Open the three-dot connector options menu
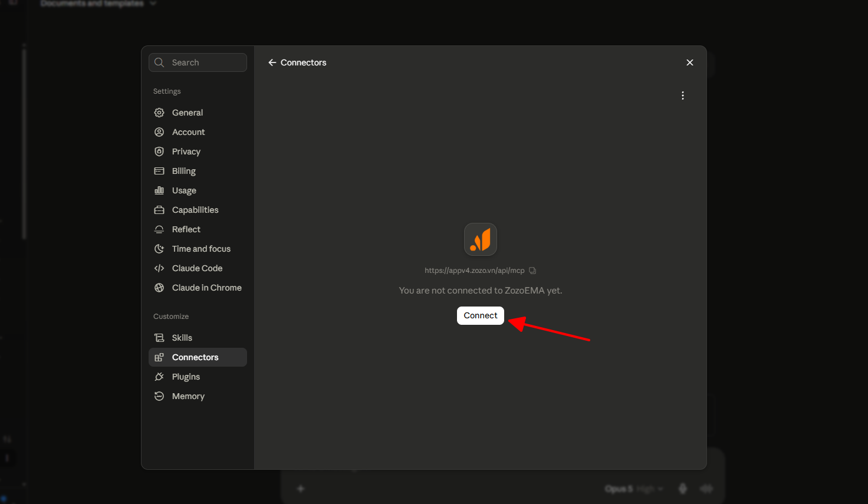Screen dimensions: 868x504 (683, 95)
